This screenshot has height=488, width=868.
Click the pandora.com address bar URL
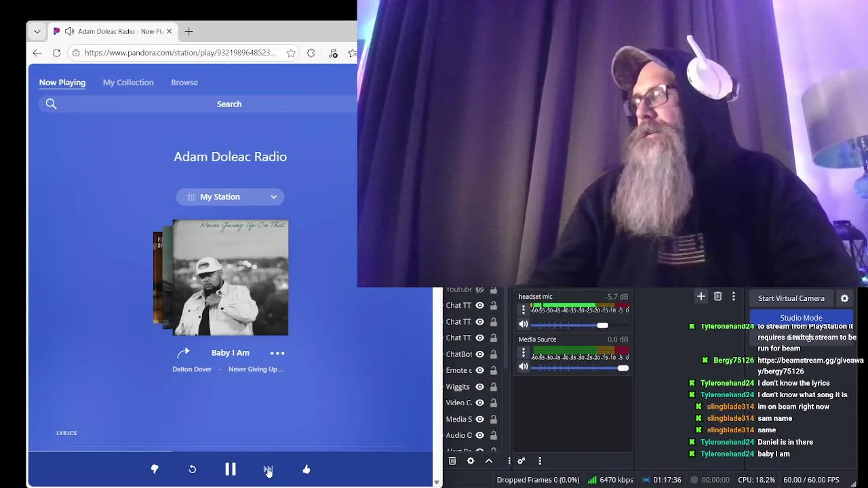click(x=180, y=53)
